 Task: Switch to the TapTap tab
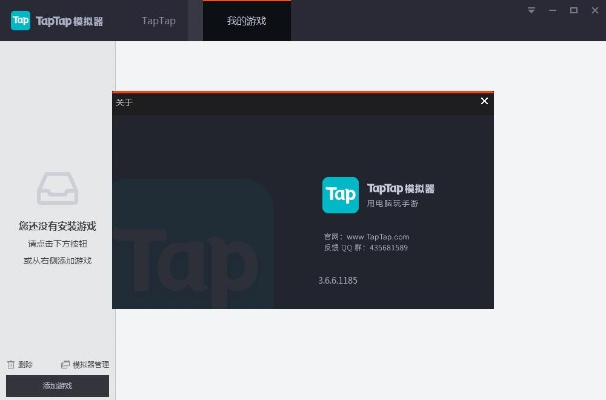pyautogui.click(x=158, y=20)
